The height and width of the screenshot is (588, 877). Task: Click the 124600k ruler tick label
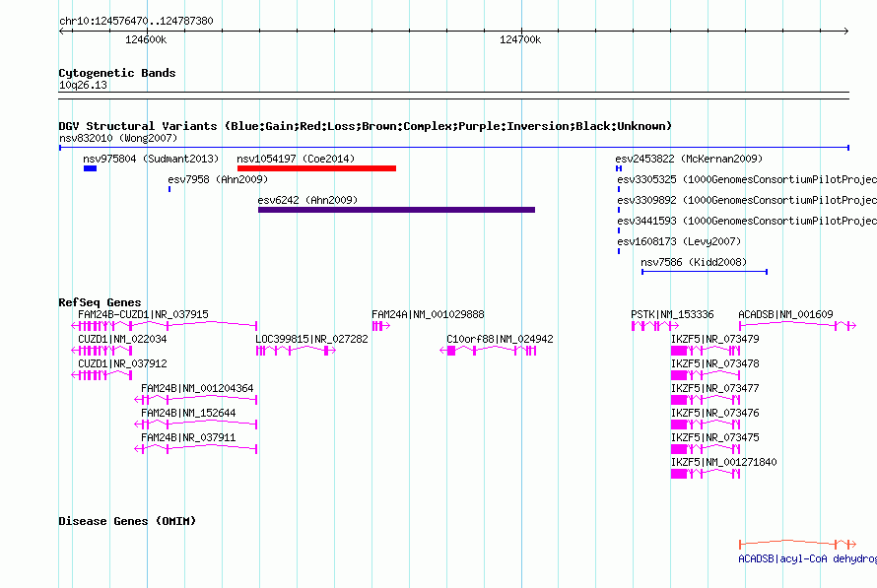146,39
